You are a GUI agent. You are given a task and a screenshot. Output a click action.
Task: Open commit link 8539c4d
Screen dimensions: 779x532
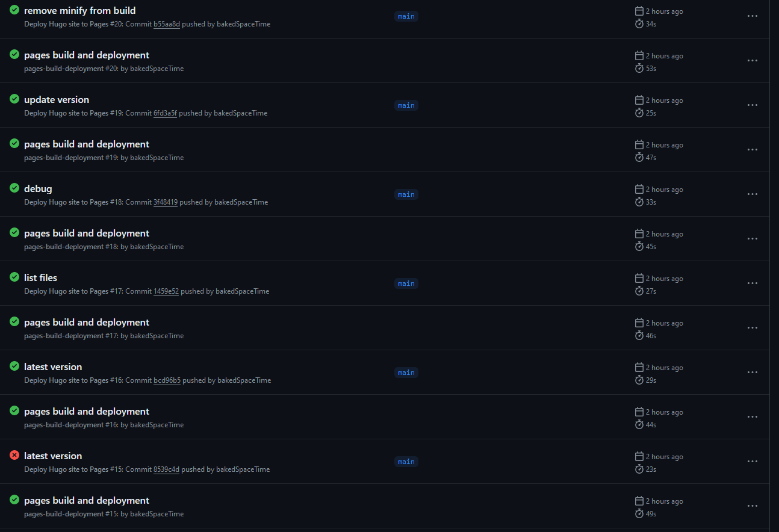[x=167, y=469]
